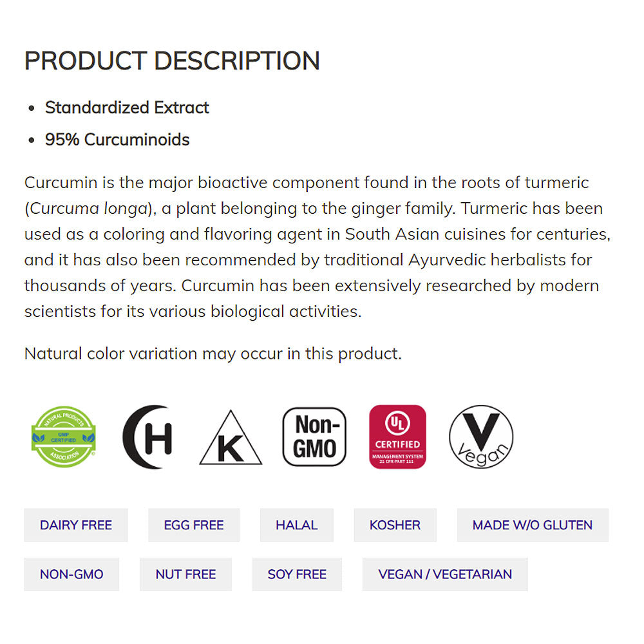
Task: Click the GMP Certified green badge
Action: tap(64, 436)
